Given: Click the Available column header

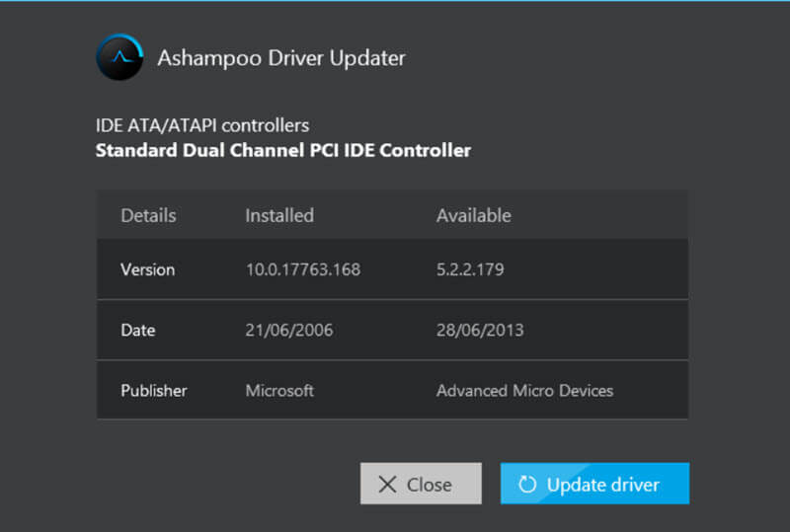Looking at the screenshot, I should (474, 215).
